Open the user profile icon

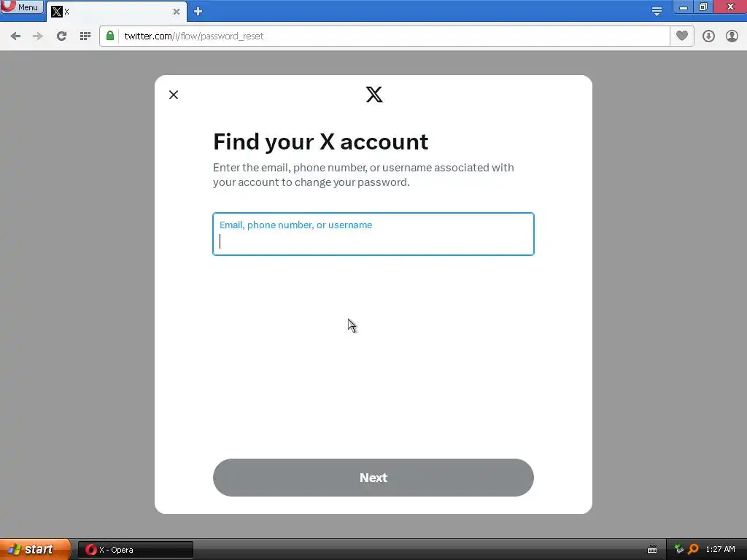click(x=732, y=36)
